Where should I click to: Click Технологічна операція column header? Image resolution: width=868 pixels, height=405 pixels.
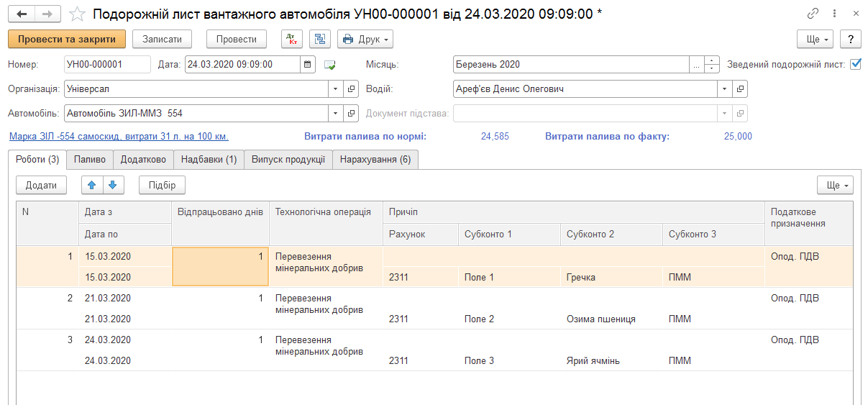[x=326, y=223]
